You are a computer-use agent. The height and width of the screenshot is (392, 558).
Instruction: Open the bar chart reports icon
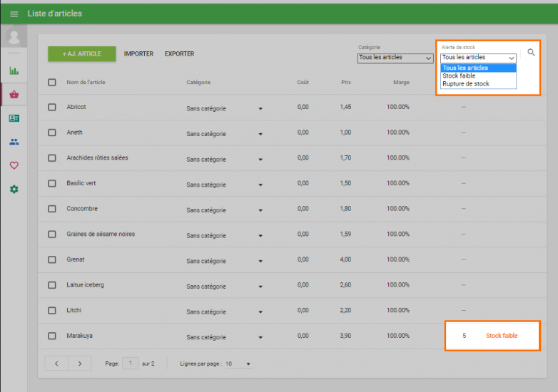pyautogui.click(x=14, y=71)
